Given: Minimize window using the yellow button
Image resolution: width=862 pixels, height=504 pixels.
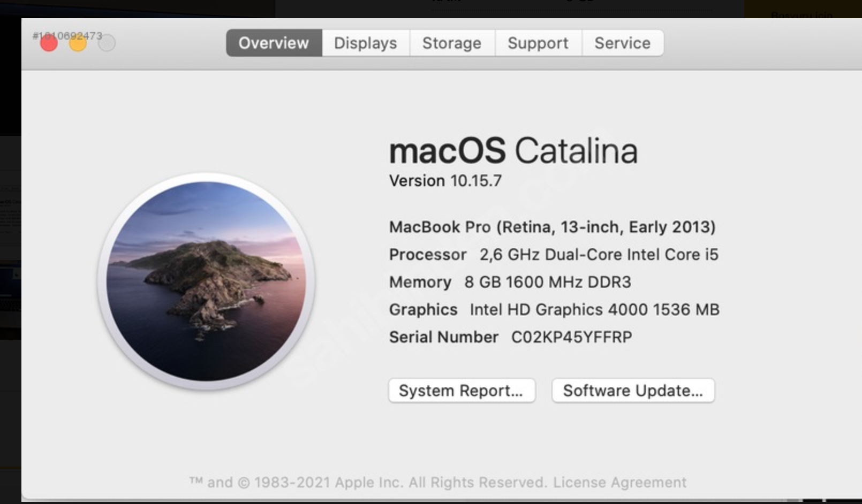Looking at the screenshot, I should (78, 43).
